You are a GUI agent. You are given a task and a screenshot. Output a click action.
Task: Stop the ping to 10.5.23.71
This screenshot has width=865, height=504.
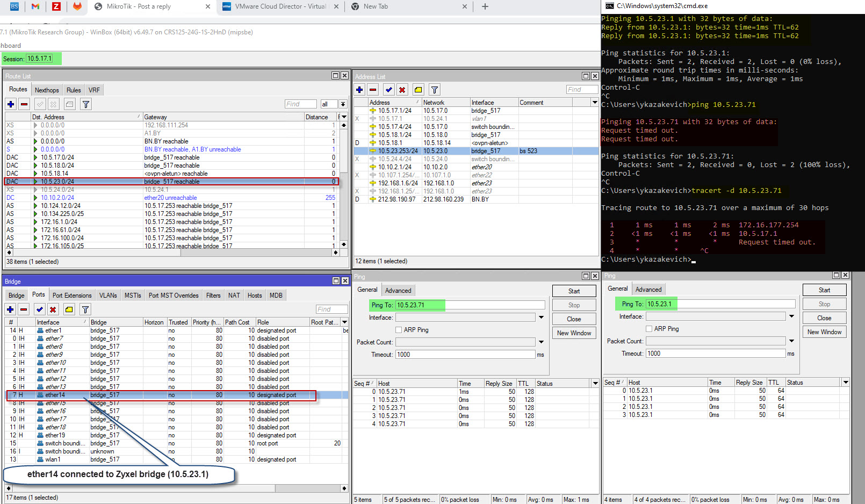pyautogui.click(x=574, y=305)
